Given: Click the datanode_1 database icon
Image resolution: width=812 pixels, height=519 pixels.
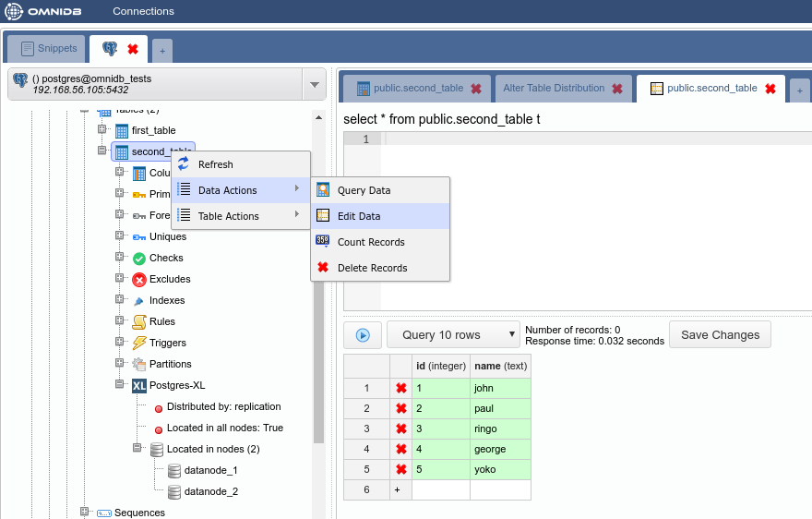Looking at the screenshot, I should tap(173, 470).
